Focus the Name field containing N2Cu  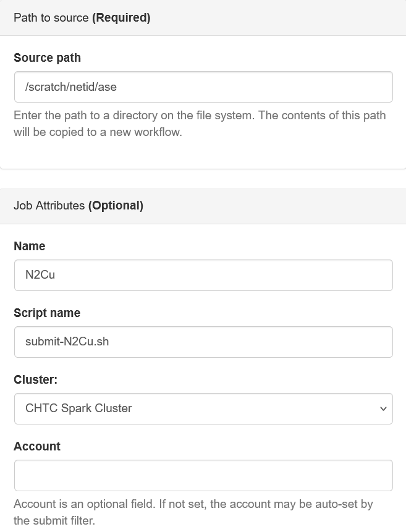203,275
